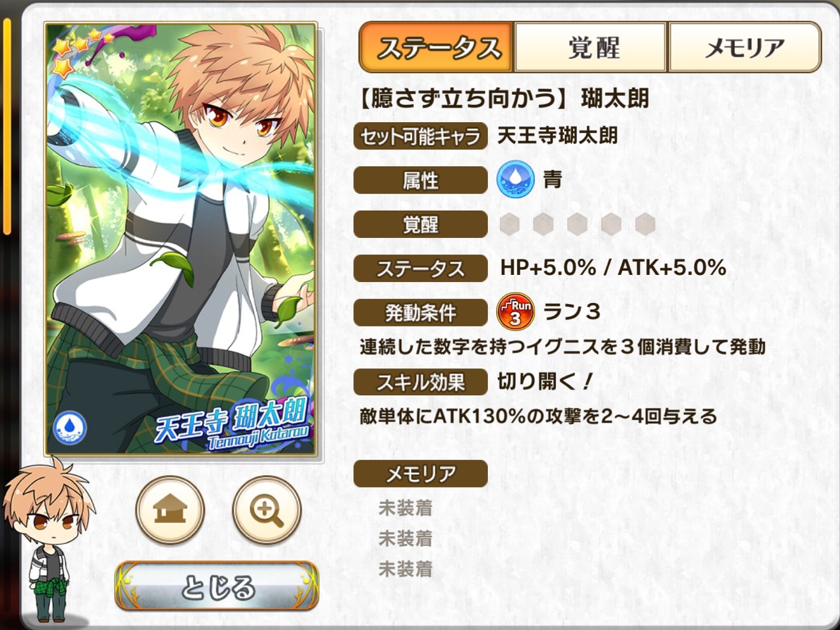
Task: Tap the magnifier zoom icon button
Action: click(266, 510)
